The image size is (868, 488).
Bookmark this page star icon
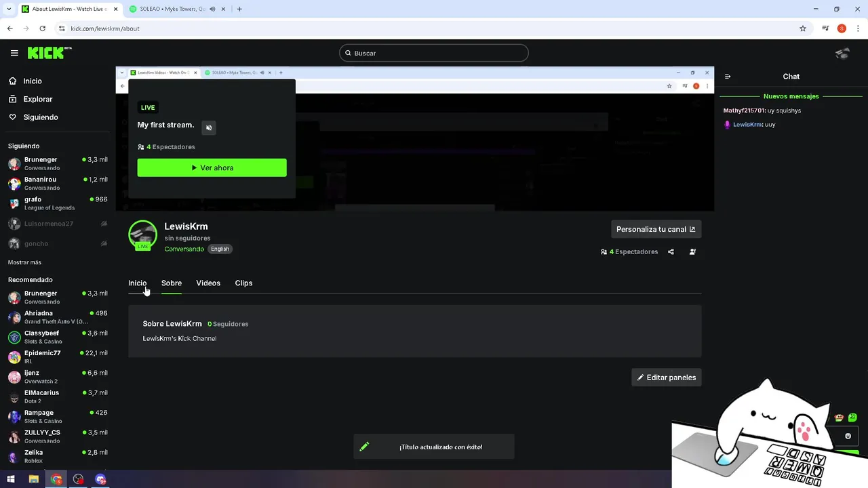pos(803,28)
